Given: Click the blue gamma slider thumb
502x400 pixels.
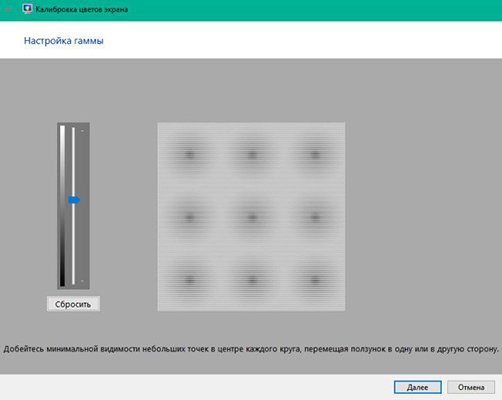Looking at the screenshot, I should coord(74,200).
